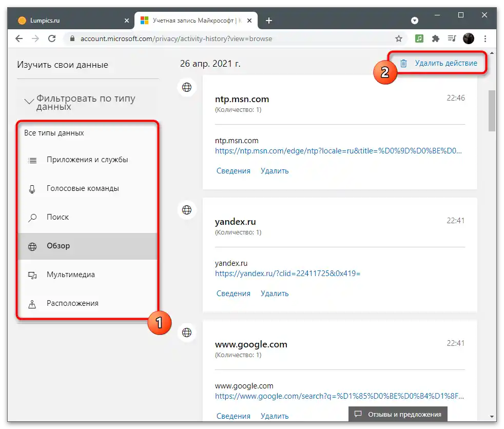Select Все типы данных filter
This screenshot has width=504, height=429.
click(x=54, y=133)
